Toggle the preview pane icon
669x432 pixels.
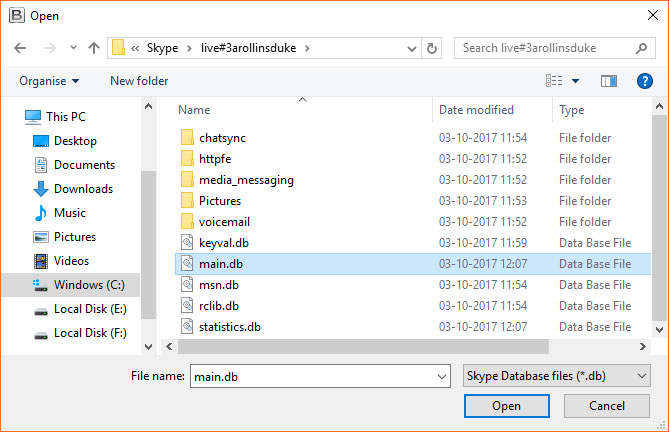tap(609, 81)
